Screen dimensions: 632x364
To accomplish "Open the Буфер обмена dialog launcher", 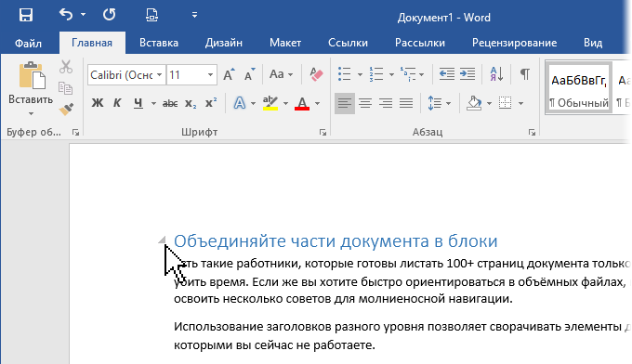I will pyautogui.click(x=75, y=132).
